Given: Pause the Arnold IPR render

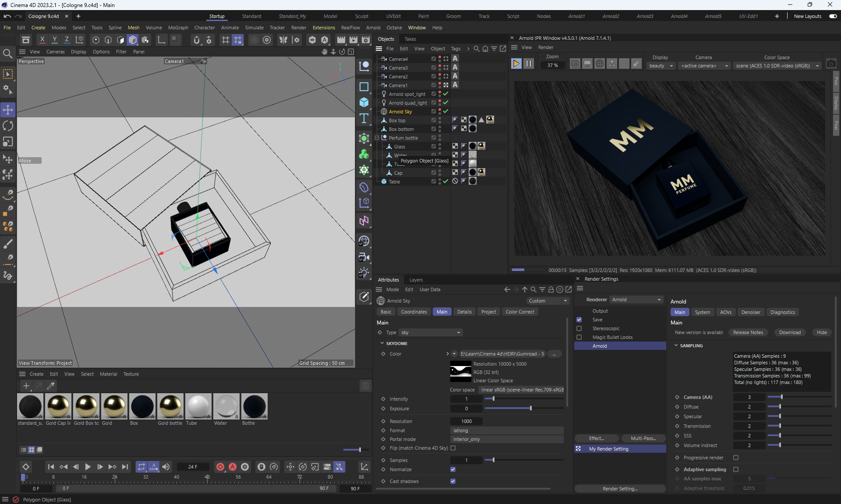Looking at the screenshot, I should (529, 64).
